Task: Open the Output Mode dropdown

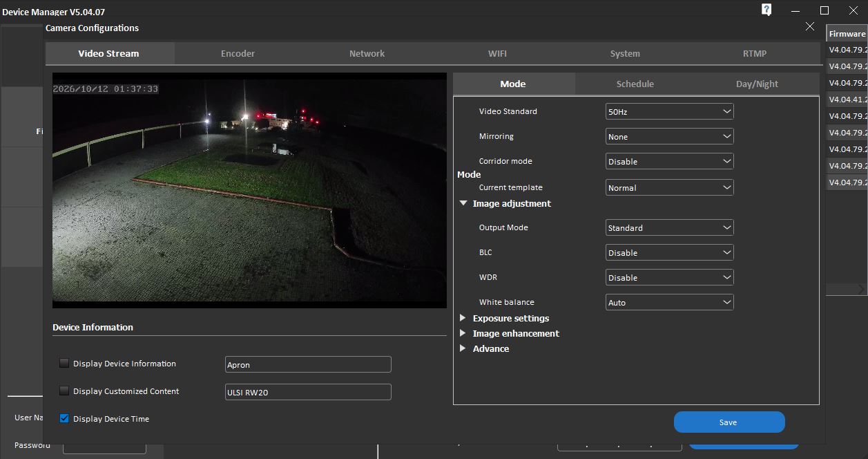Action: click(669, 227)
